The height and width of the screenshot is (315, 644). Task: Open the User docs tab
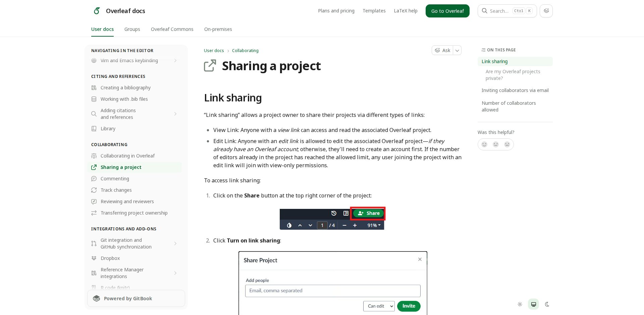102,29
